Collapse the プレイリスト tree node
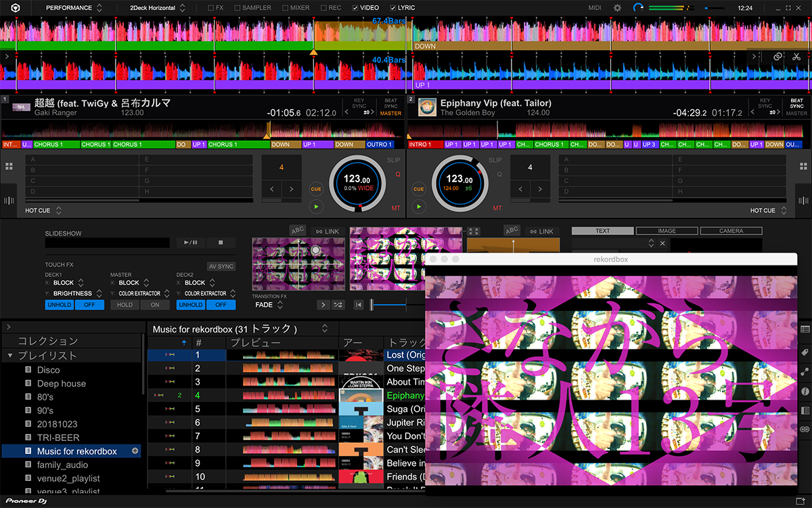 coord(10,356)
